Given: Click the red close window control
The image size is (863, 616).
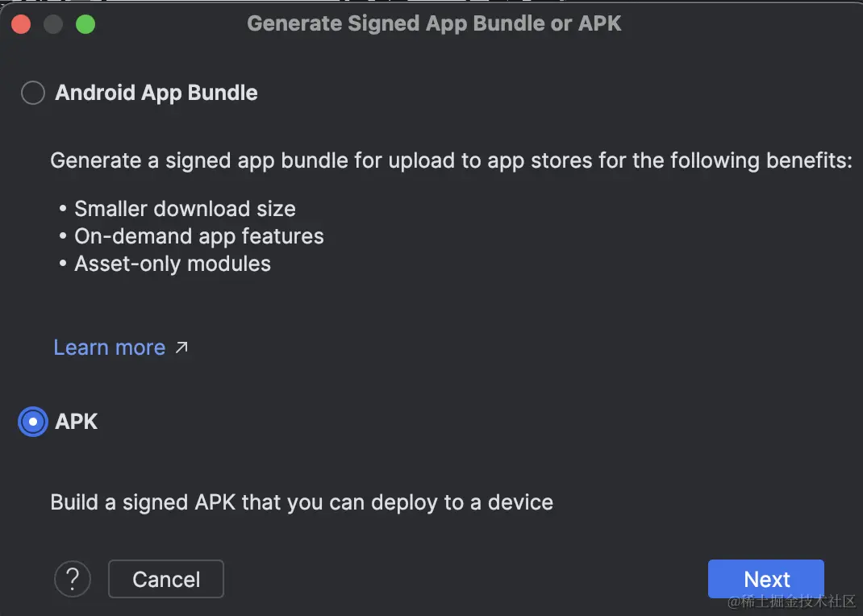Looking at the screenshot, I should [20, 24].
